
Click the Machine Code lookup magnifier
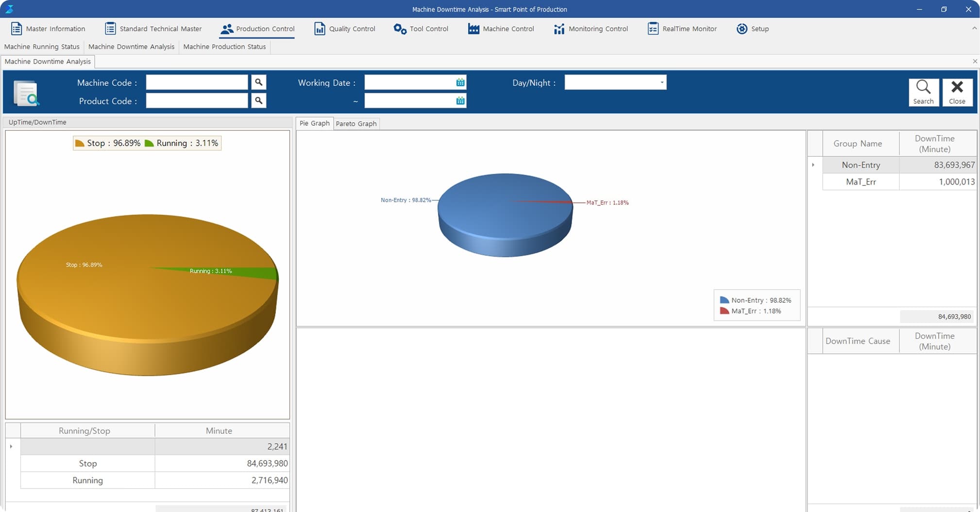pos(259,82)
